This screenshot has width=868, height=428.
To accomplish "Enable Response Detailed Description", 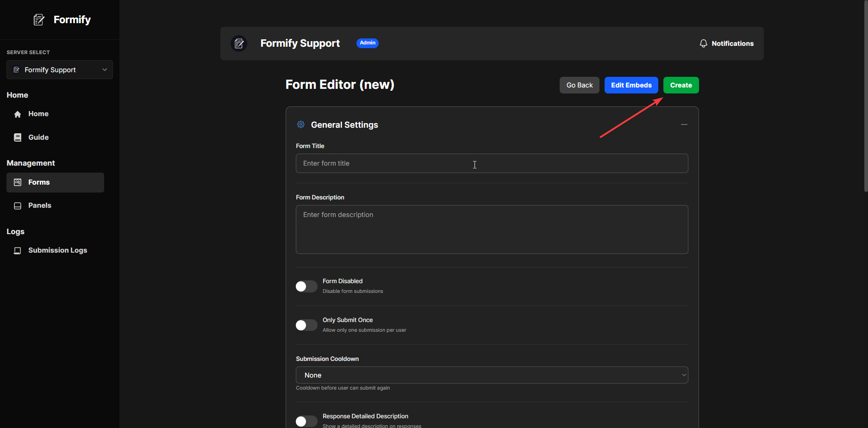I will [306, 421].
